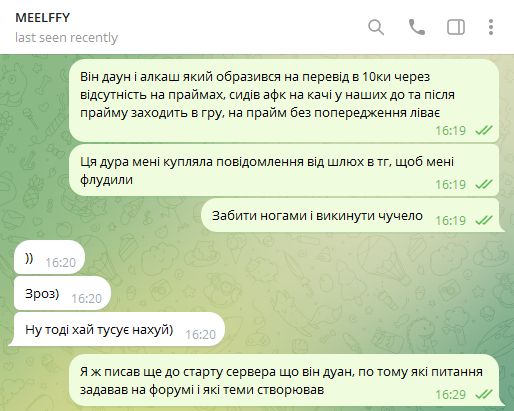
Task: Select the message beginning "Я ж писав"
Action: (287, 380)
